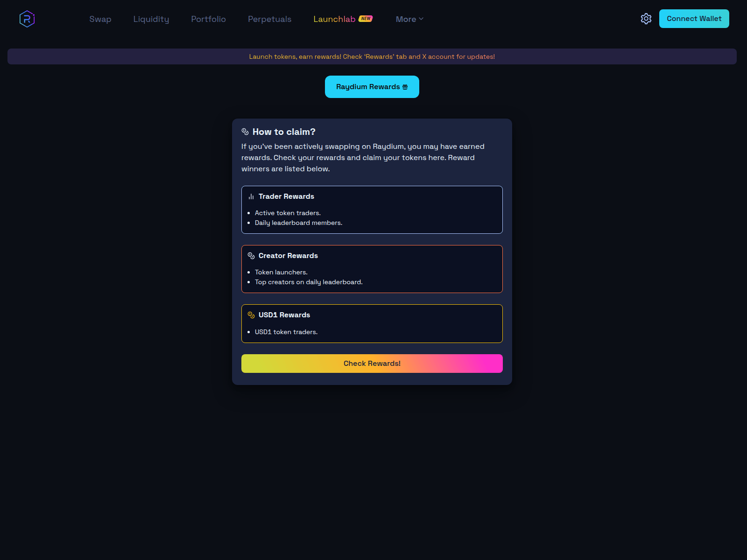The height and width of the screenshot is (560, 747).
Task: Select the Launchlab nav item
Action: point(334,19)
